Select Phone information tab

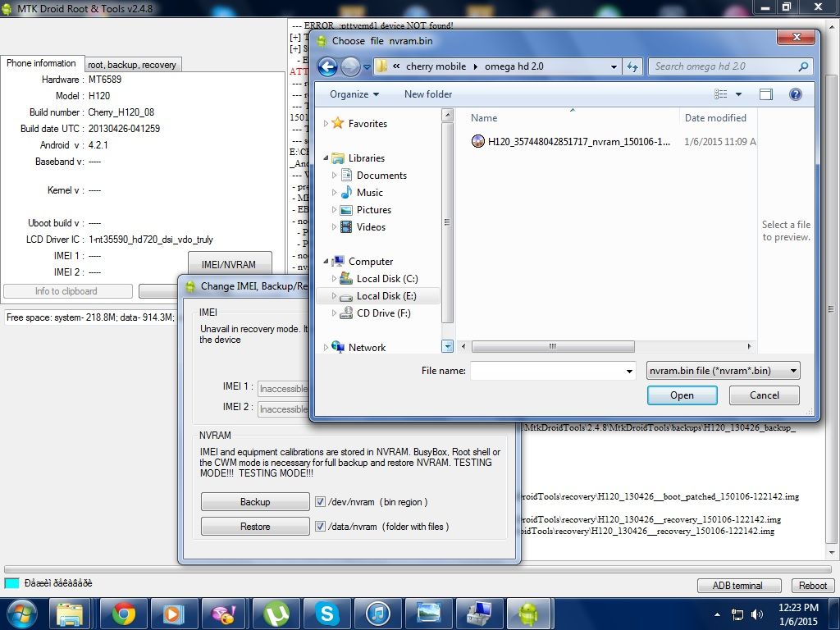click(x=41, y=63)
